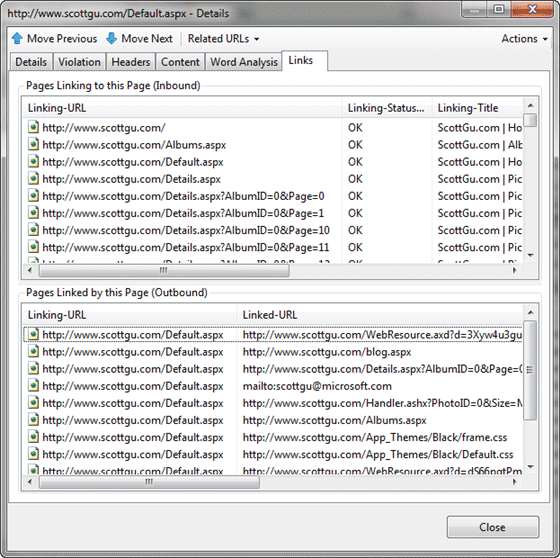
Task: Expand the Actions dropdown menu
Action: click(524, 39)
